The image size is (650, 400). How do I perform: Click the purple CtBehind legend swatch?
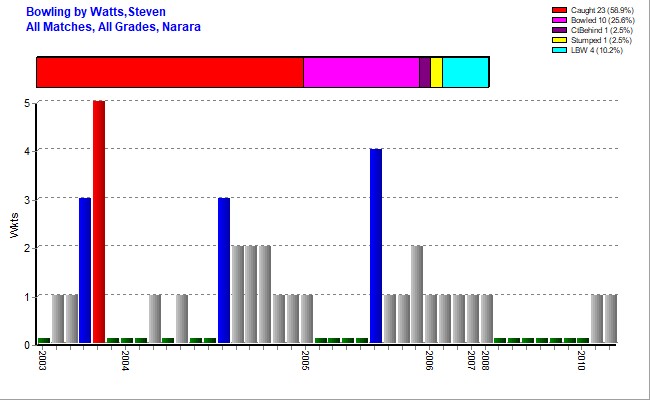click(x=559, y=30)
